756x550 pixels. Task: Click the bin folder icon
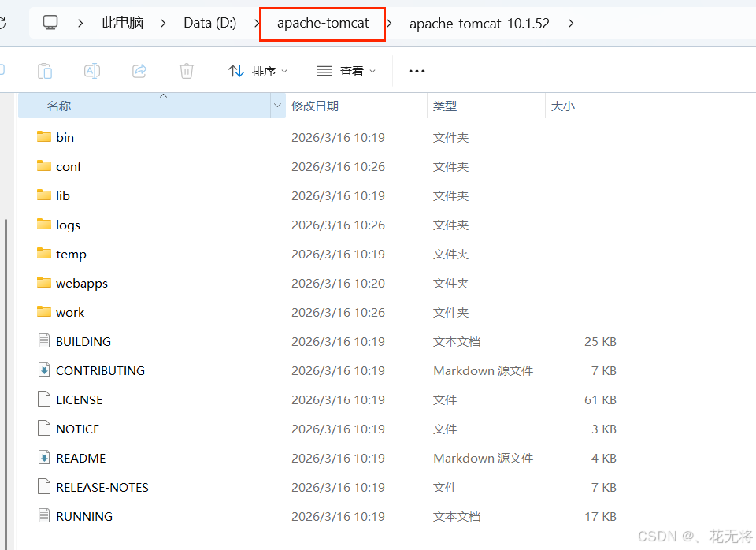[x=44, y=136]
